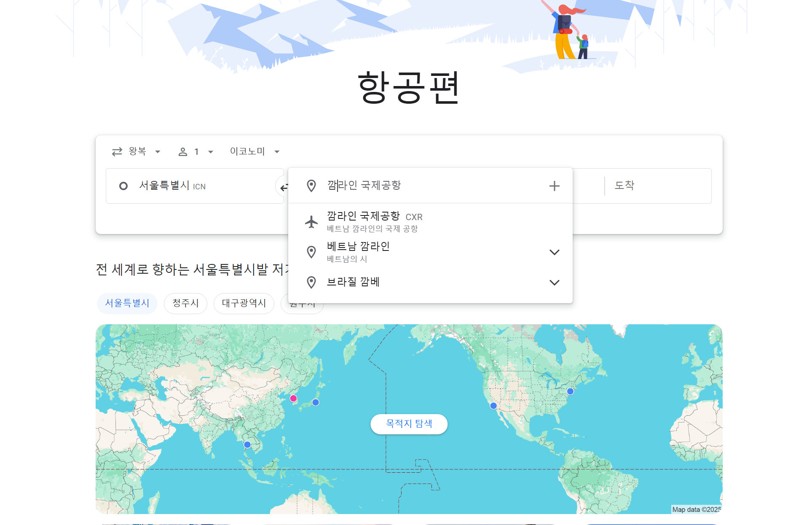812x525 pixels.
Task: Click the blue marker on US west coast
Action: [493, 406]
